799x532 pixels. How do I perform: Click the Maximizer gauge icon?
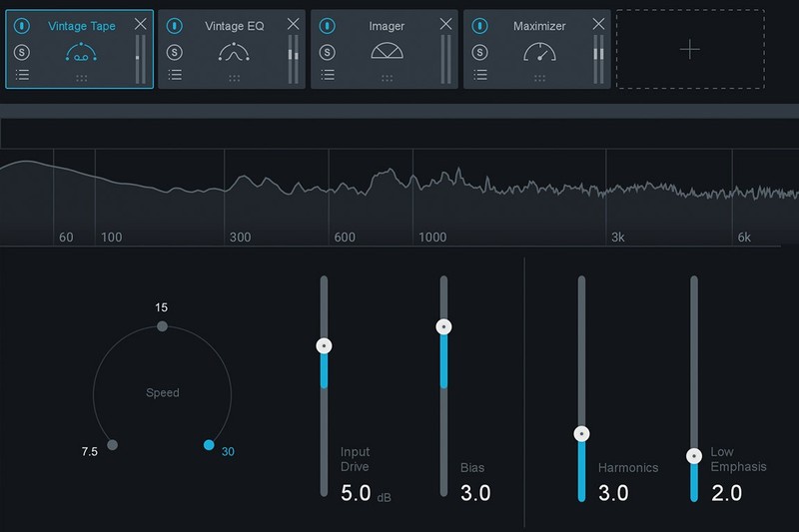(539, 53)
